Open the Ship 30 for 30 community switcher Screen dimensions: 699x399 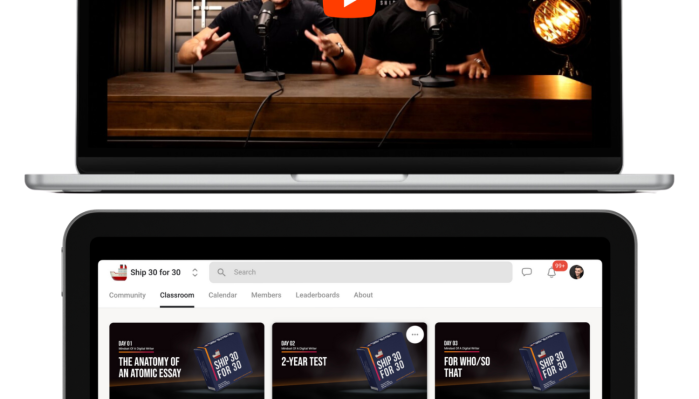tap(195, 272)
